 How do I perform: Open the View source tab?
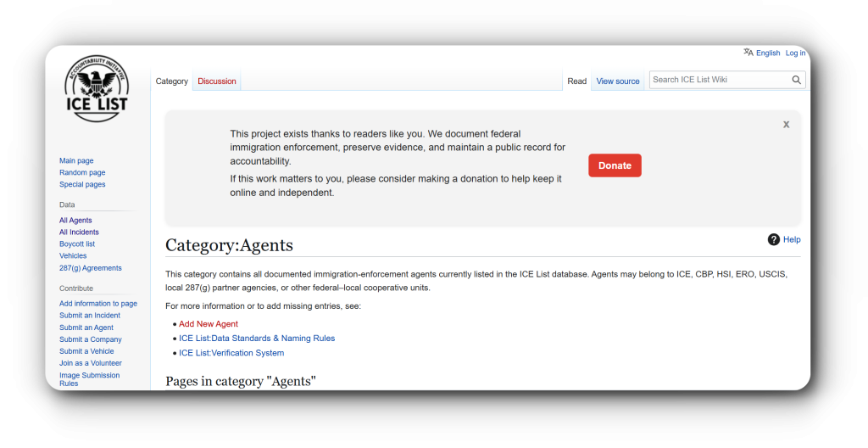(x=618, y=81)
